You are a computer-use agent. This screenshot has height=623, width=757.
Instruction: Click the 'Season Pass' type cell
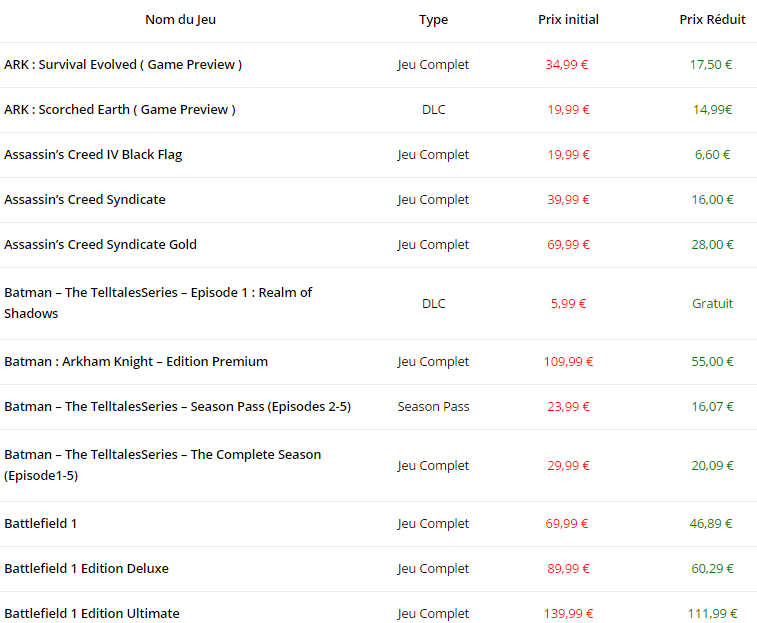click(433, 407)
